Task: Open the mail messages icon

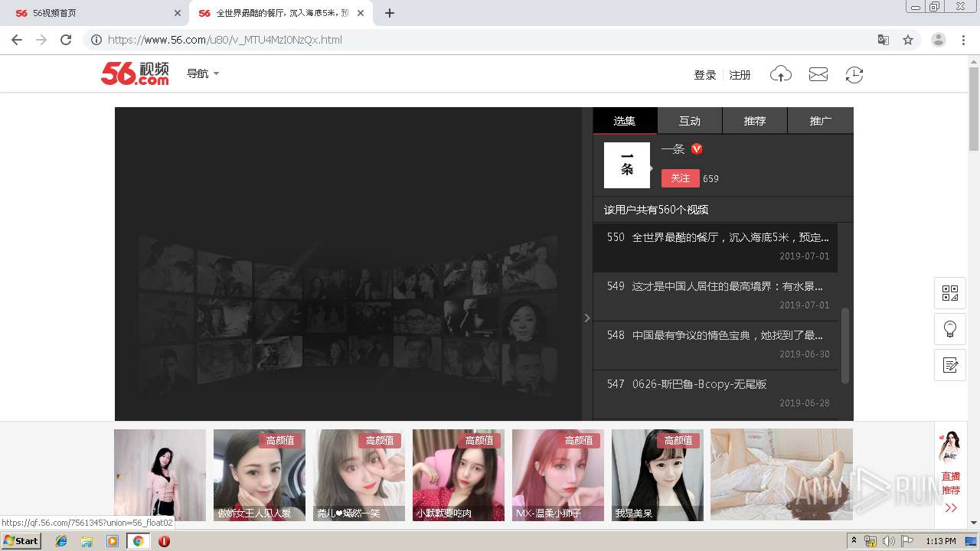Action: click(818, 74)
